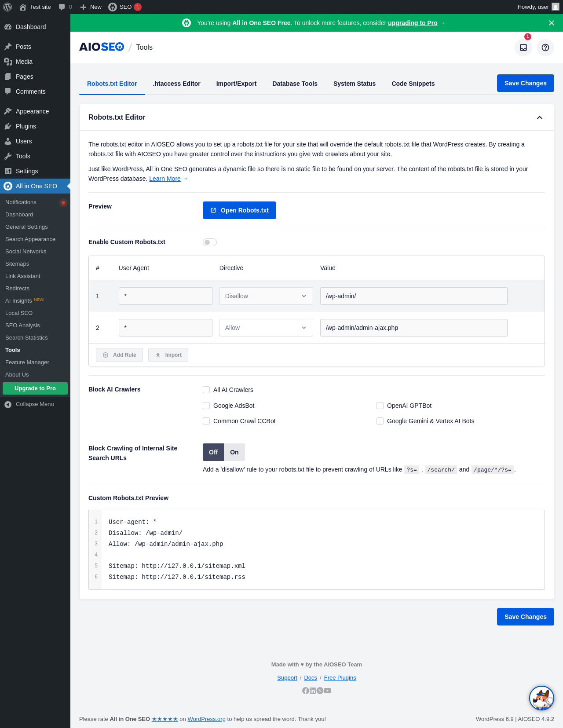563x728 pixels.
Task: Open the Free Plugins footer link
Action: (x=340, y=678)
